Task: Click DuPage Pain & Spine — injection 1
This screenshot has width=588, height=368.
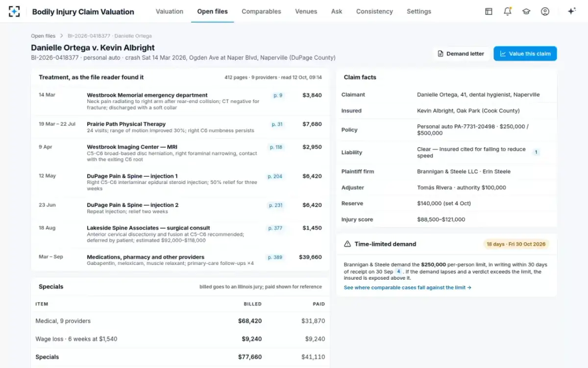Action: 180,182
